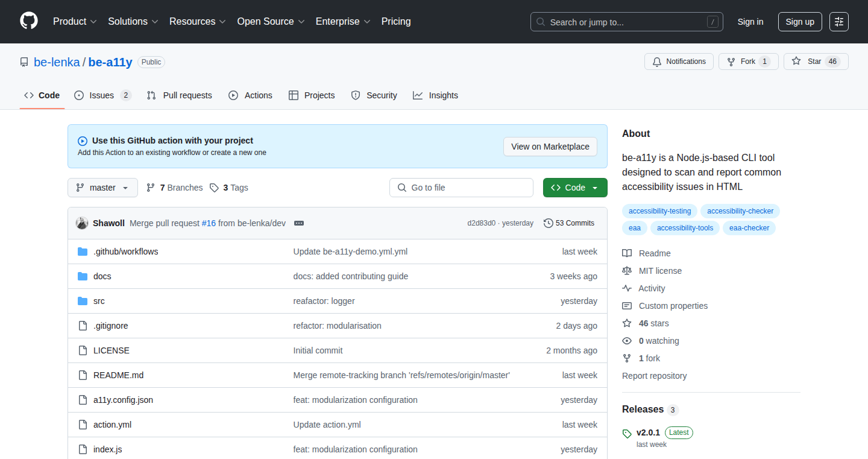Screen dimensions: 868x459
Task: Click the Go to file input
Action: point(461,188)
